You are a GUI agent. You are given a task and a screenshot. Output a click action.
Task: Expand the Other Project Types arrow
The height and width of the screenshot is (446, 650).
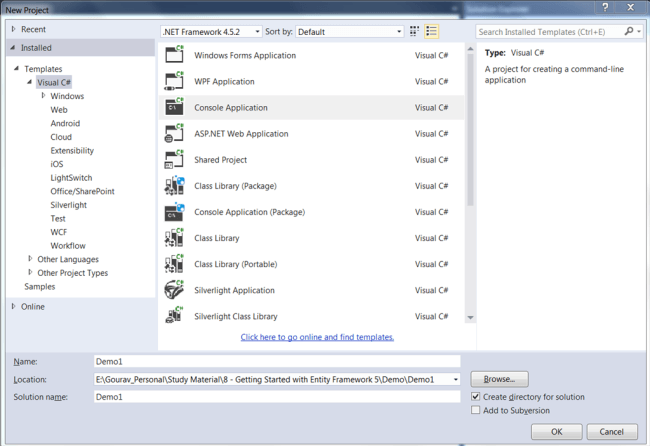[x=30, y=273]
